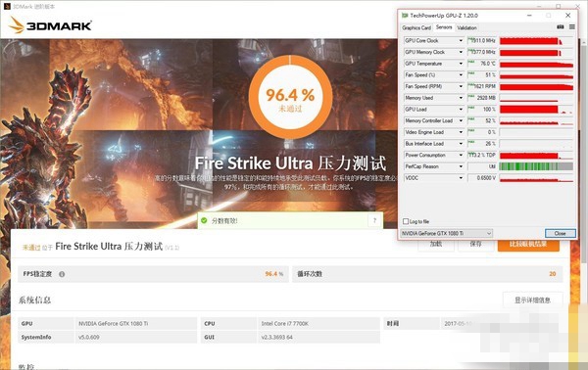Click the FPS stability info icon

(x=62, y=274)
